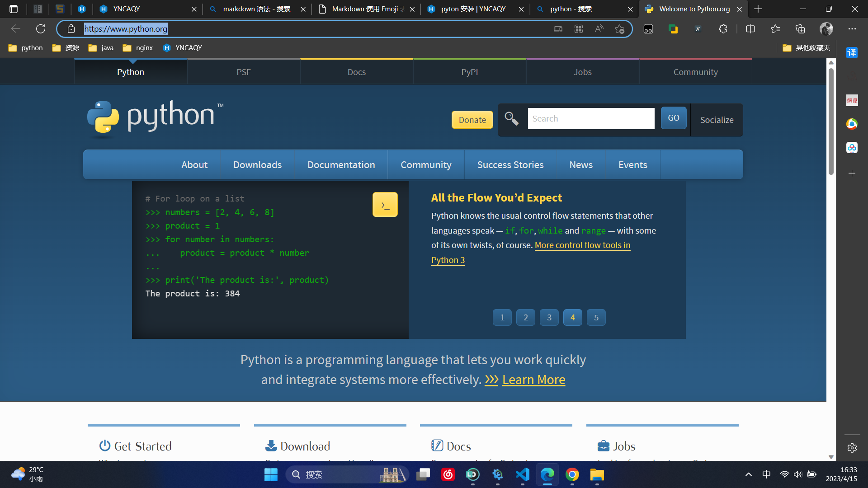Open the translate sidebar icon

[852, 53]
